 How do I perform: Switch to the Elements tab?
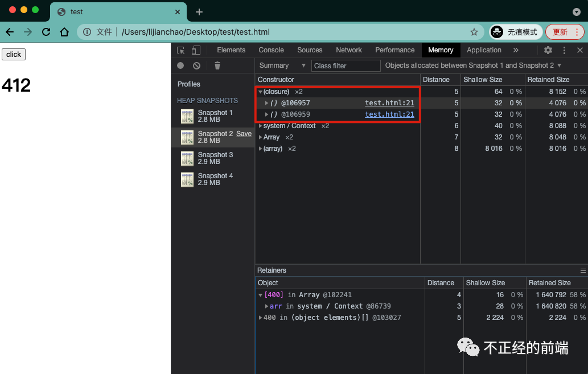point(231,50)
